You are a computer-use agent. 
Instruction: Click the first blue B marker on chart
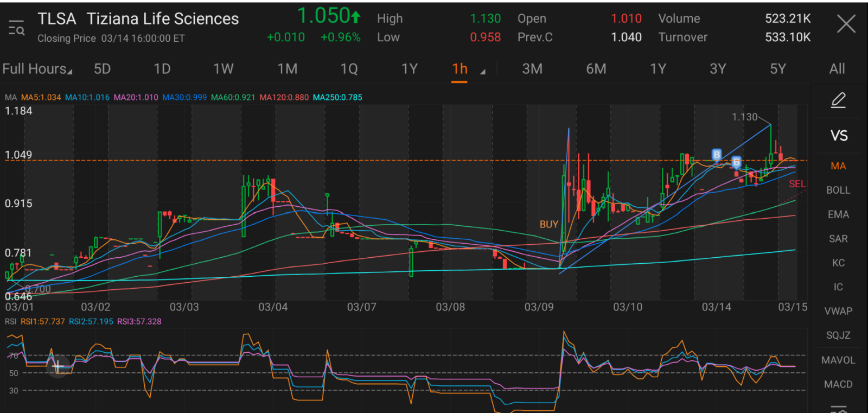tap(717, 155)
